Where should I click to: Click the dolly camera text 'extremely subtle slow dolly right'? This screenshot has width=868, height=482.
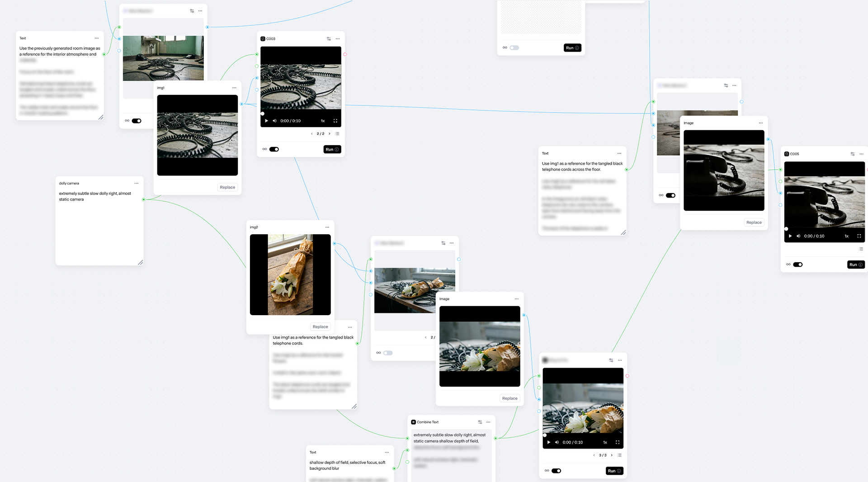tap(88, 194)
